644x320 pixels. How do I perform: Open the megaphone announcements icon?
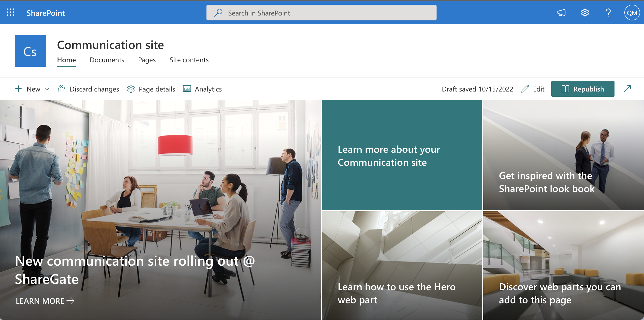click(561, 13)
